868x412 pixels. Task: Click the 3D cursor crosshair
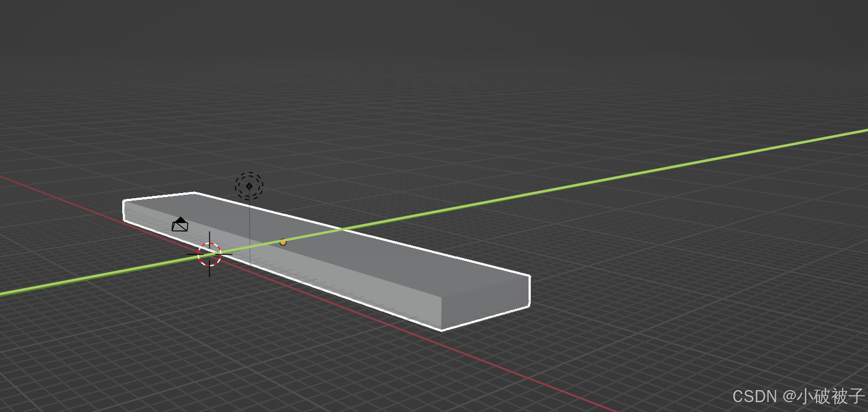[209, 254]
